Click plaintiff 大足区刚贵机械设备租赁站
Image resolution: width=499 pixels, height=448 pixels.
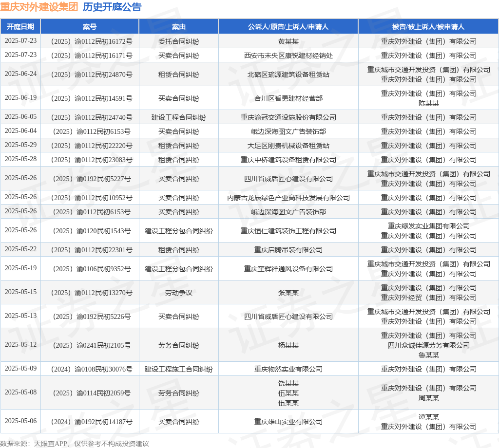pyautogui.click(x=288, y=146)
